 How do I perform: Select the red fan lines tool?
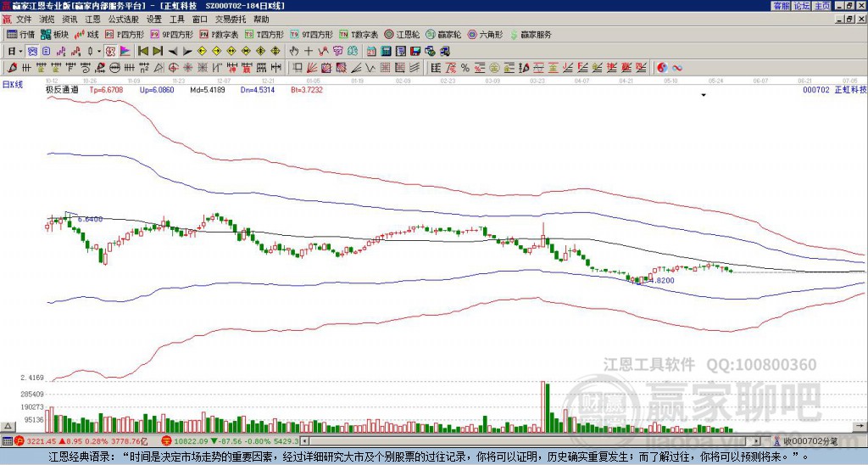coord(312,68)
